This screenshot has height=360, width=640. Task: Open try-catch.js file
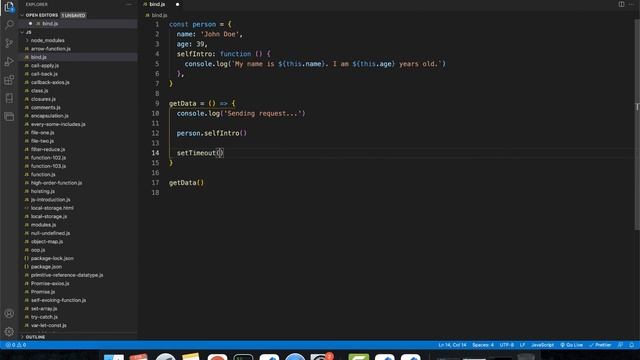click(44, 316)
